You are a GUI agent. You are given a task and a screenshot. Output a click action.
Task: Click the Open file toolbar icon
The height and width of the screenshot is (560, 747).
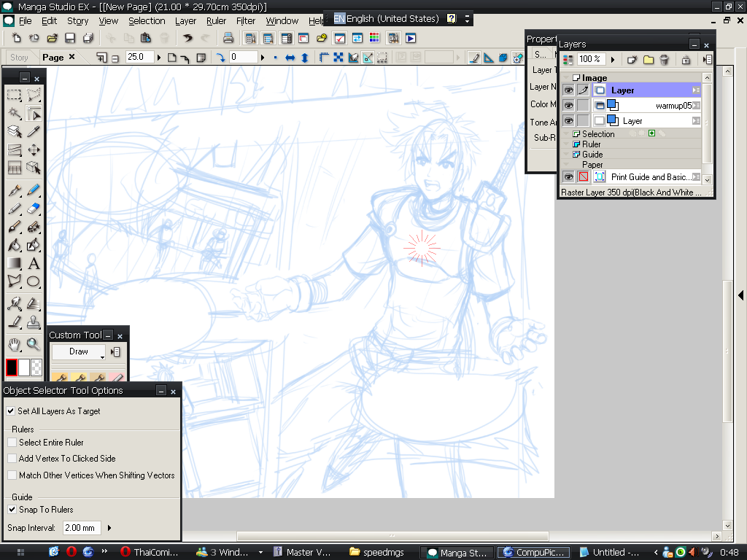[52, 38]
